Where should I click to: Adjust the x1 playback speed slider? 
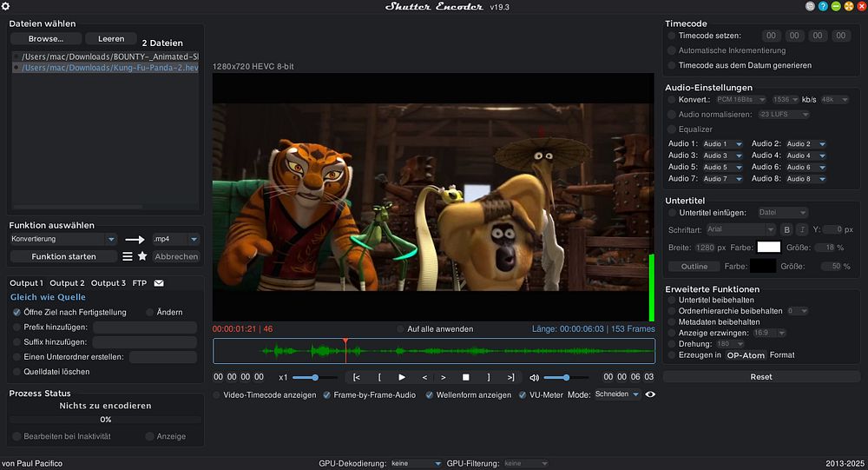click(315, 377)
